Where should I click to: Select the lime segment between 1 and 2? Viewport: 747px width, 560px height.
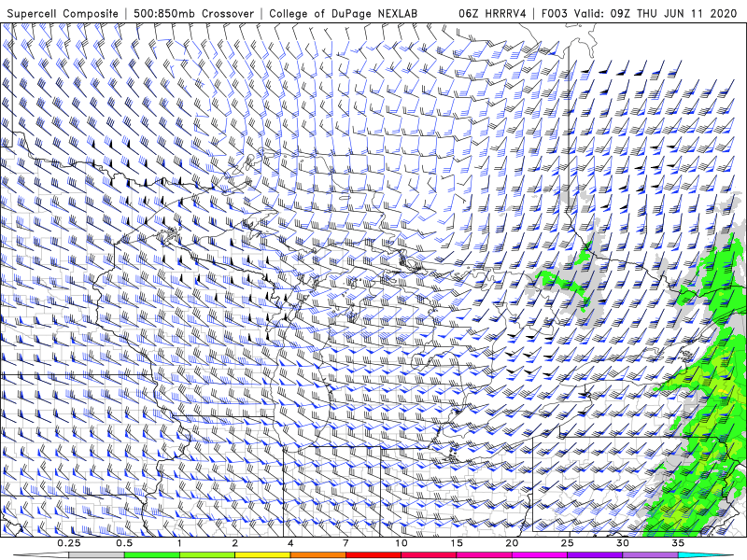207,555
